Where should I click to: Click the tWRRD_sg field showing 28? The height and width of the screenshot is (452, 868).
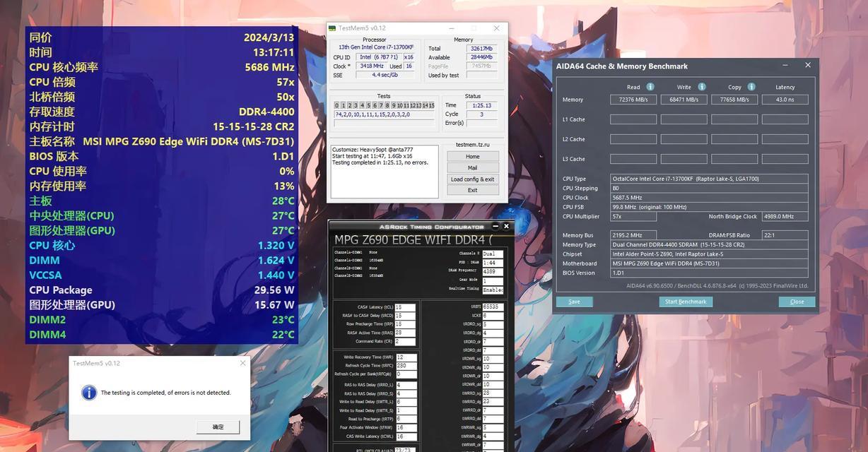pos(493,393)
